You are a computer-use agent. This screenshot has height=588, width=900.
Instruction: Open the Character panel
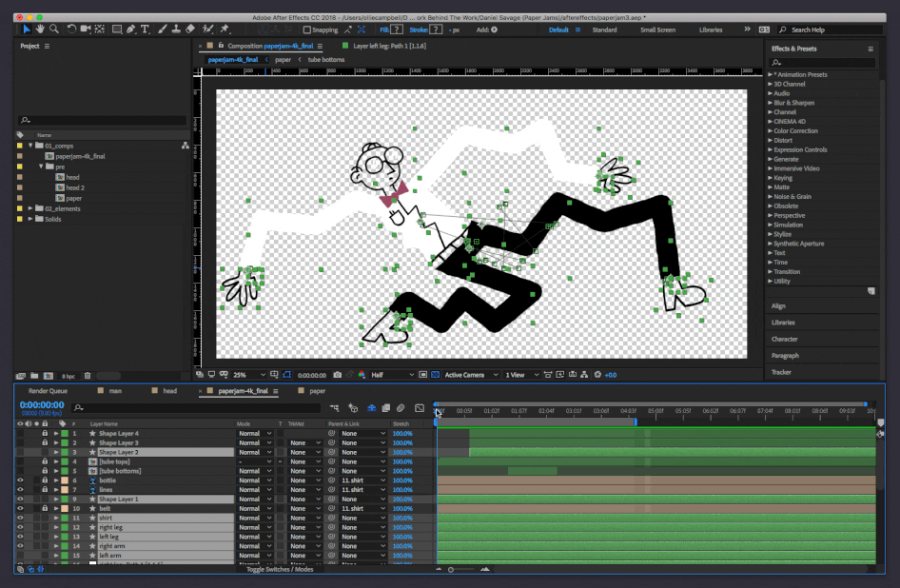tap(784, 339)
